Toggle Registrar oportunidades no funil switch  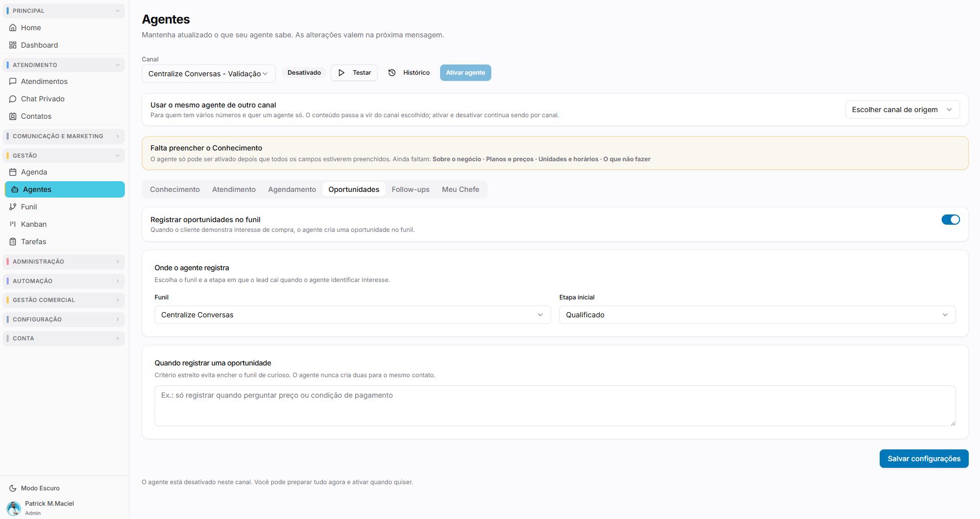[950, 220]
